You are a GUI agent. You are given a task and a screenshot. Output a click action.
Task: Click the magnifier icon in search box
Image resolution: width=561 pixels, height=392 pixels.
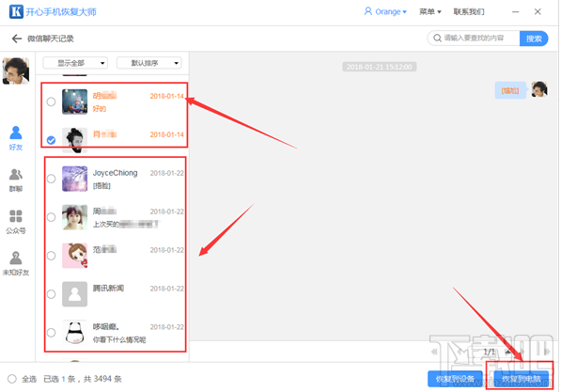[437, 38]
